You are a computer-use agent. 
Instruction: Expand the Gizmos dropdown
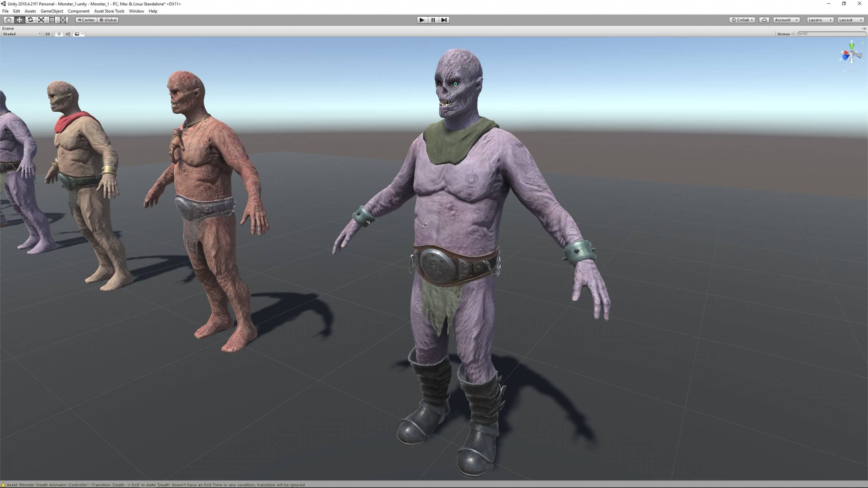pyautogui.click(x=785, y=34)
